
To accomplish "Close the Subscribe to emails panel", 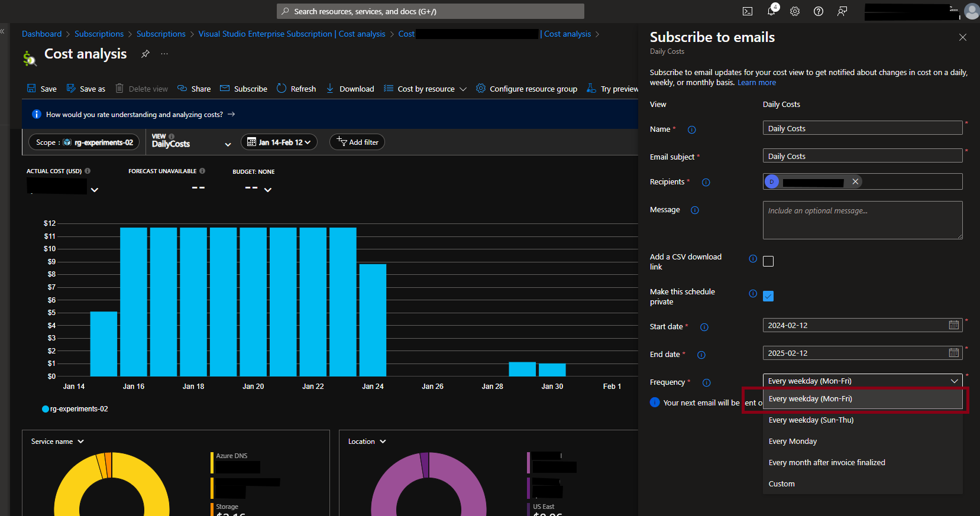I will pyautogui.click(x=963, y=37).
